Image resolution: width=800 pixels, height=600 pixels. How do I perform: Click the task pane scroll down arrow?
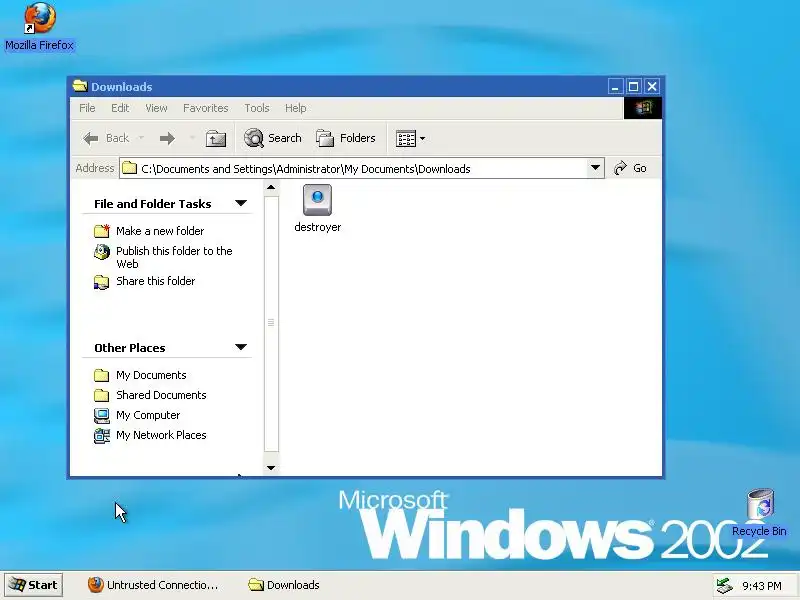271,468
